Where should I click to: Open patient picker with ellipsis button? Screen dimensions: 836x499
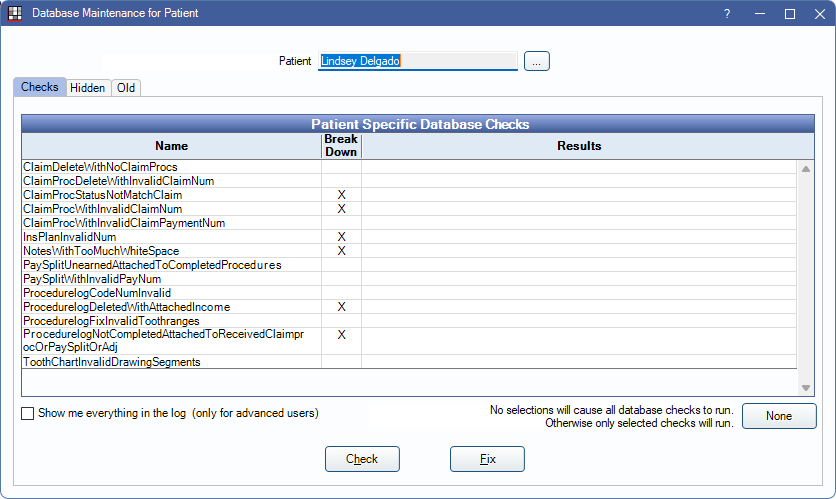pos(536,62)
